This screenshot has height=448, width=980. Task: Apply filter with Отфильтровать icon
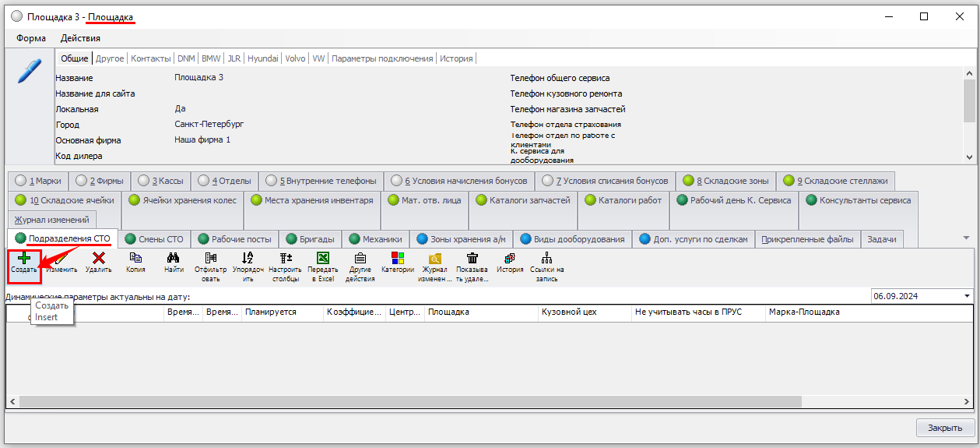210,258
